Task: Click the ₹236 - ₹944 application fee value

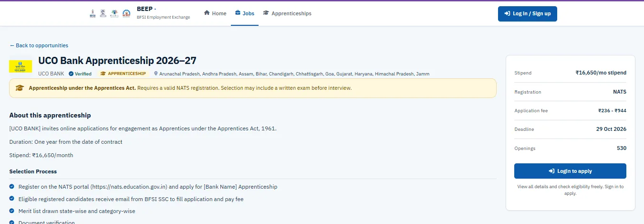Action: (613, 110)
